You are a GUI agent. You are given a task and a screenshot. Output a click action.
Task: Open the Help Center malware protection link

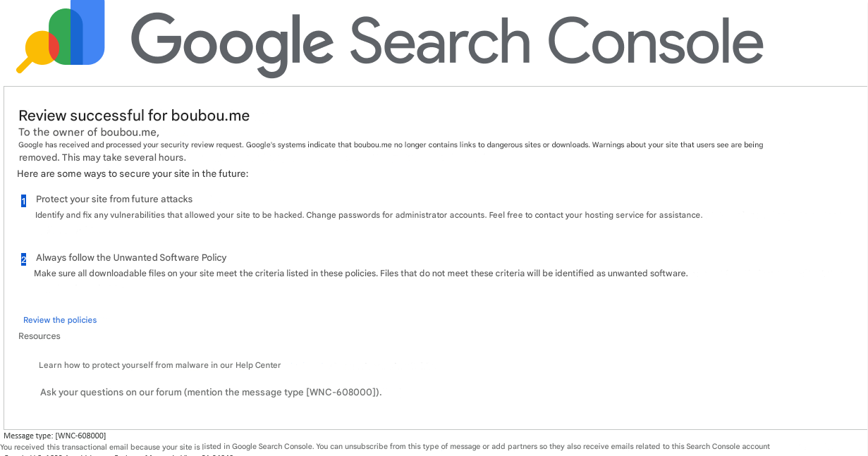(x=160, y=365)
